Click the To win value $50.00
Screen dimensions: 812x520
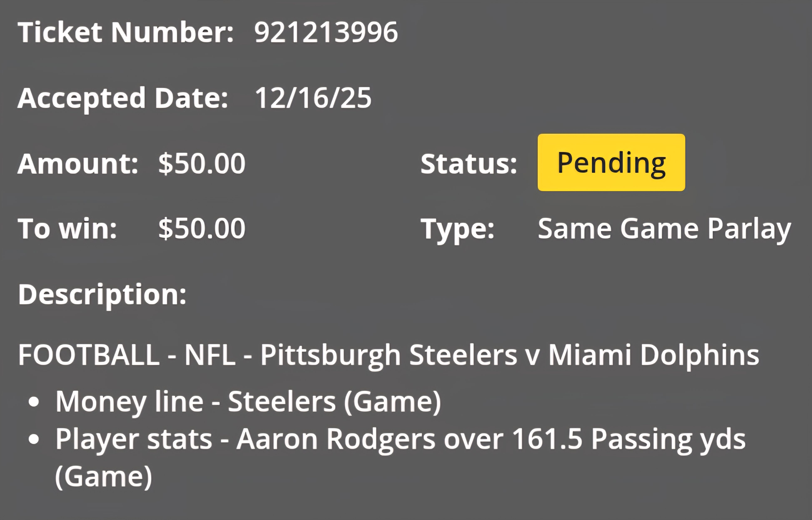click(x=202, y=229)
